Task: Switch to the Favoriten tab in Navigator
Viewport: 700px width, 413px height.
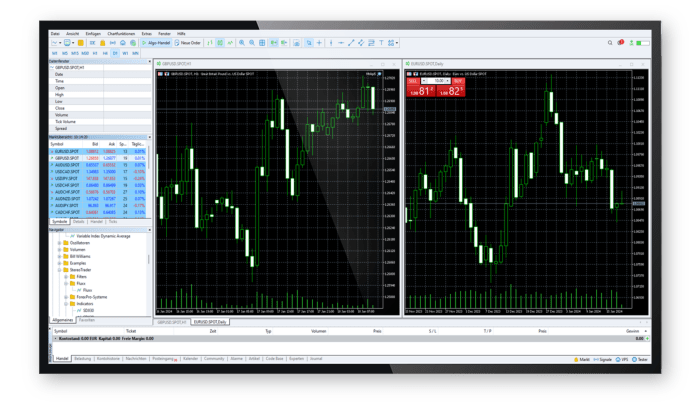Action: (x=87, y=320)
